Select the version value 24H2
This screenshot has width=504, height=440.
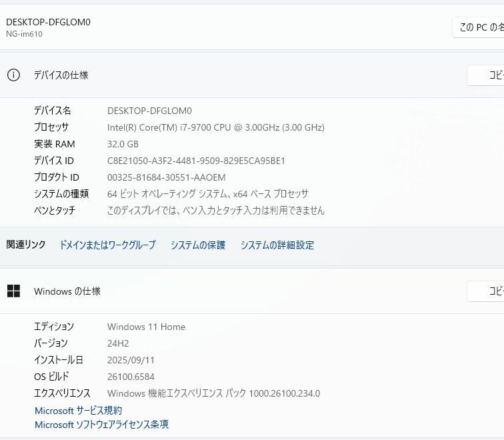click(118, 343)
